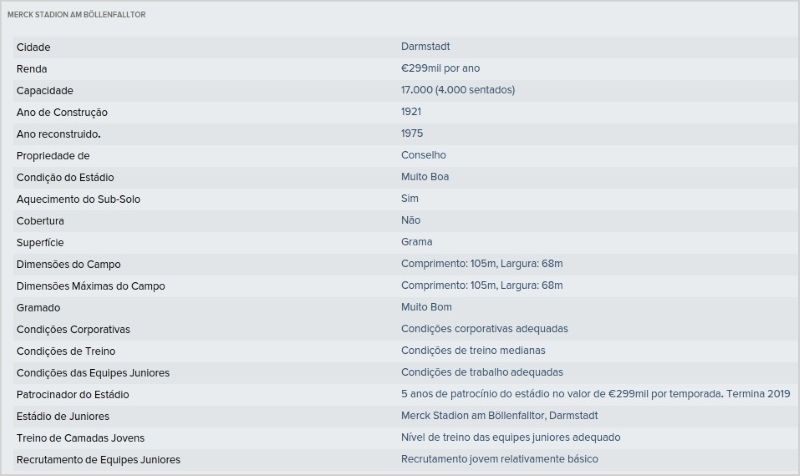Click the Dimensões Máximas do Campo measurements

click(x=482, y=285)
